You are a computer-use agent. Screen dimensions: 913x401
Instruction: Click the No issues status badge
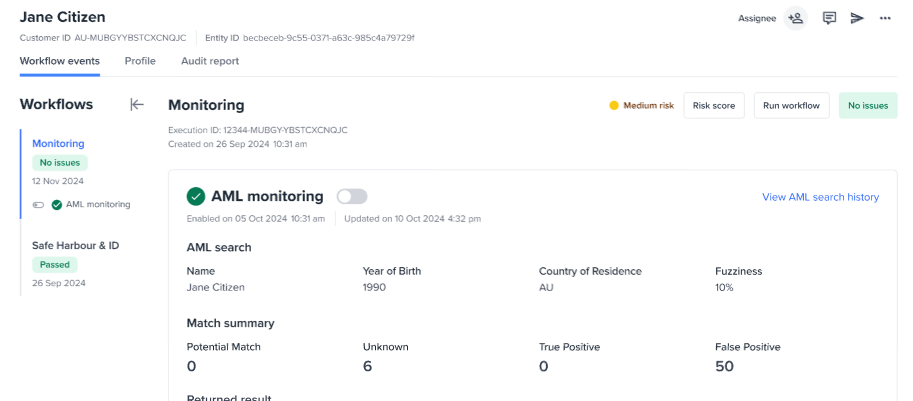(x=867, y=106)
